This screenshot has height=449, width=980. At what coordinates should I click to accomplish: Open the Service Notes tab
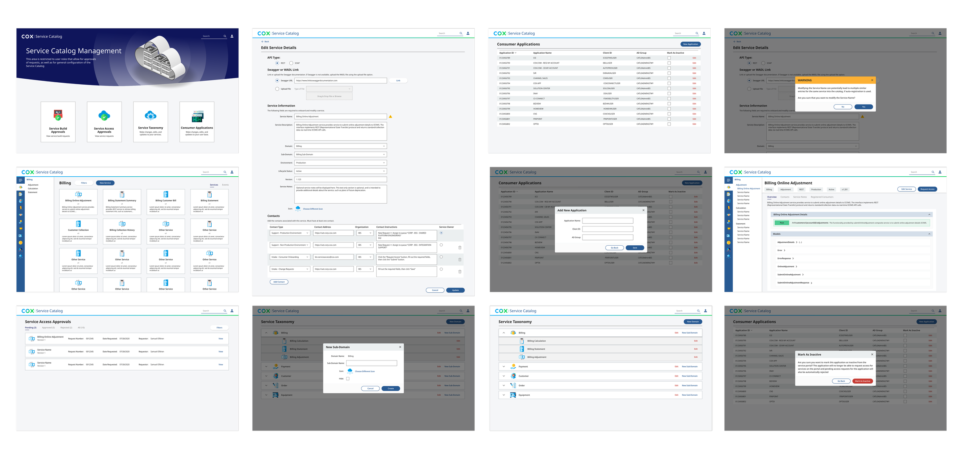coord(800,197)
